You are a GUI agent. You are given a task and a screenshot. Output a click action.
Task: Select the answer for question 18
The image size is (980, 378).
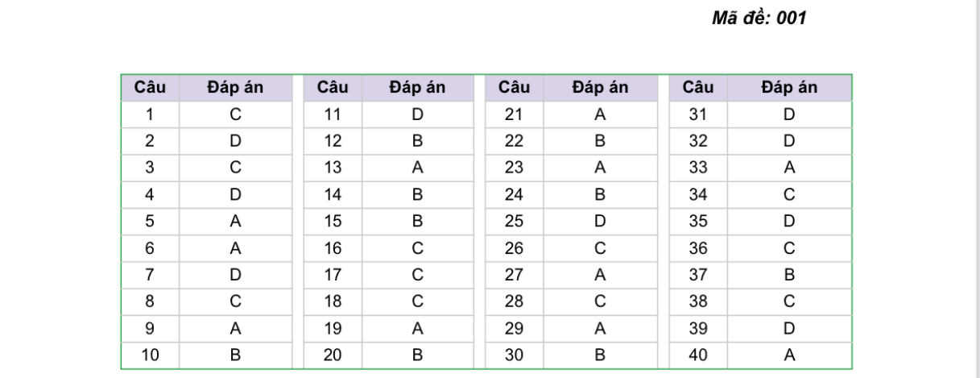tap(417, 301)
